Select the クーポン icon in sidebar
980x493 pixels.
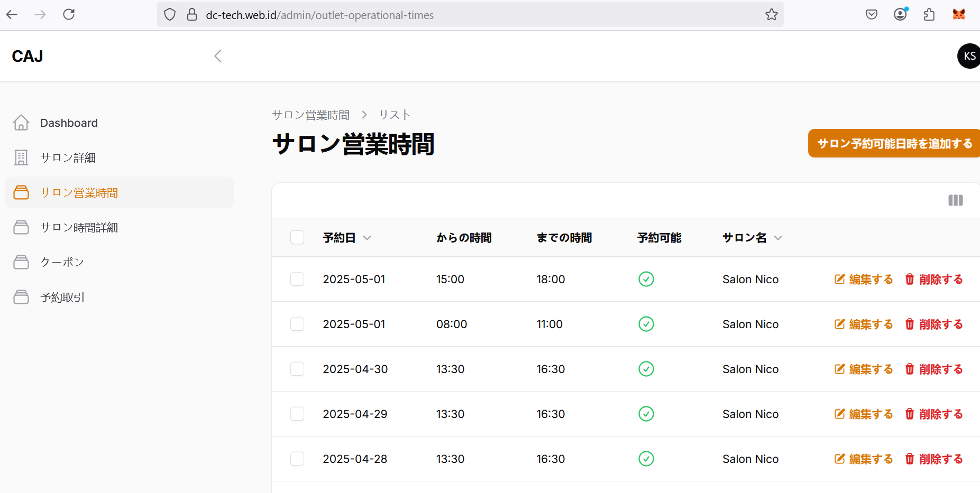coord(21,262)
